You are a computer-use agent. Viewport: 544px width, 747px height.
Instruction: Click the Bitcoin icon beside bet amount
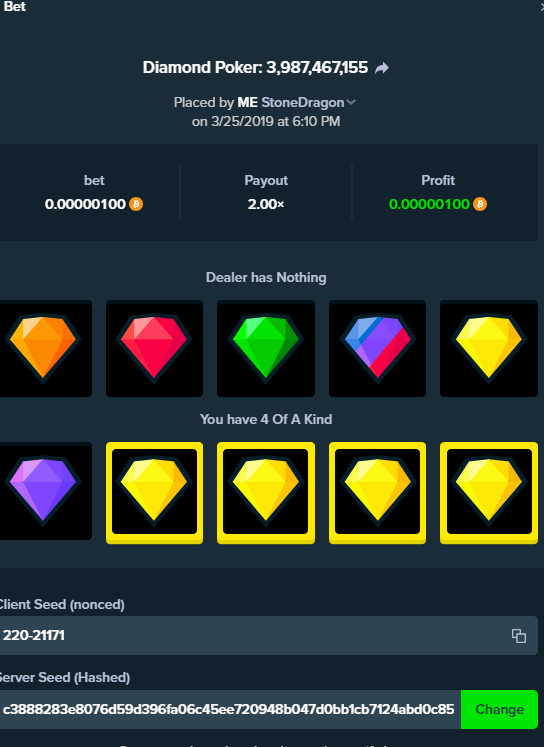[x=136, y=204]
